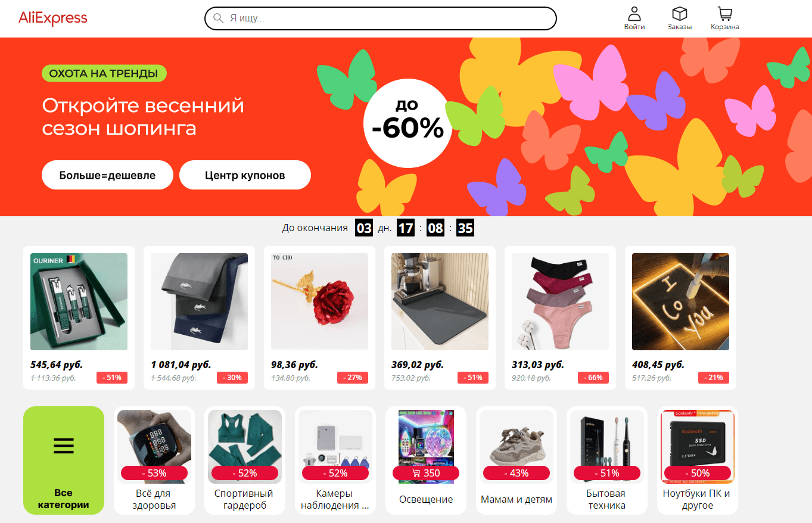Click the Я ищу search field

coord(380,18)
